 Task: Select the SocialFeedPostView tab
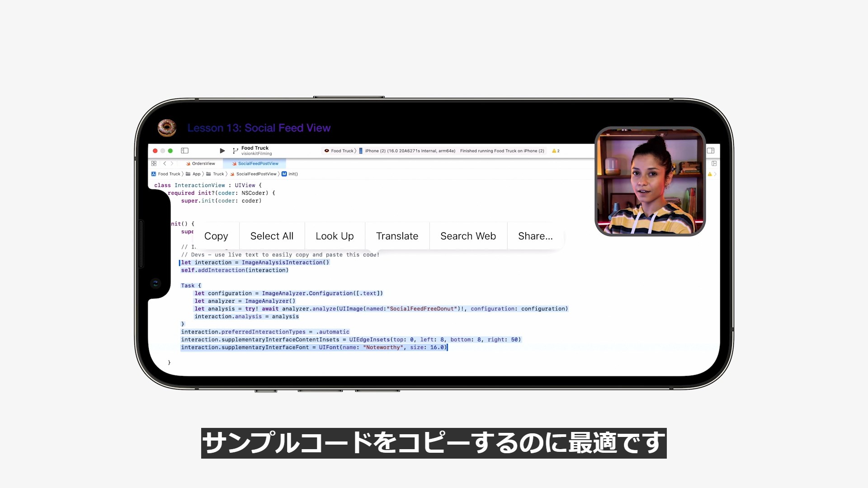tap(255, 164)
